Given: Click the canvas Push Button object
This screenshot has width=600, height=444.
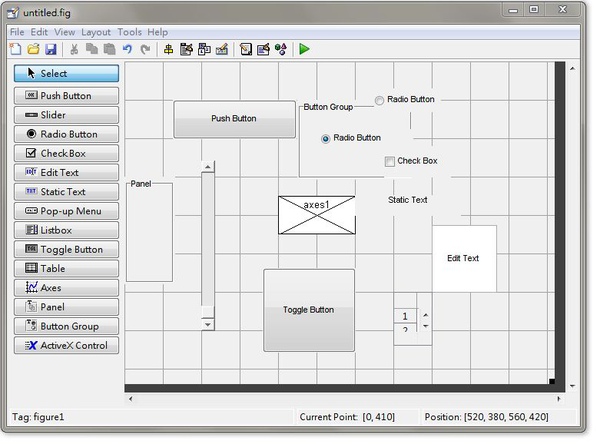Looking at the screenshot, I should pyautogui.click(x=235, y=119).
